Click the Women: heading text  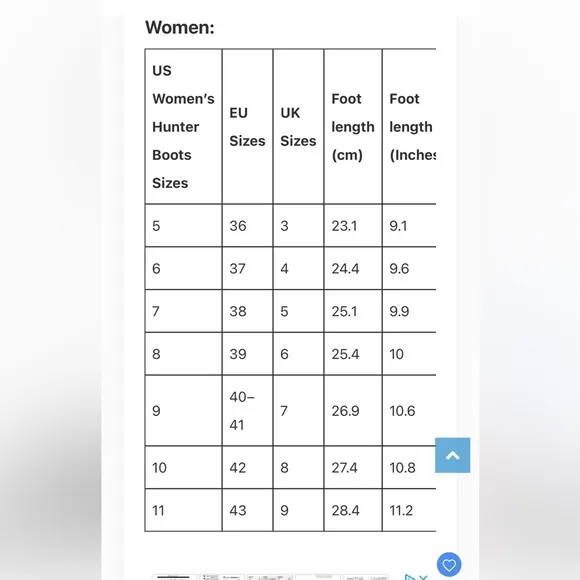click(180, 27)
